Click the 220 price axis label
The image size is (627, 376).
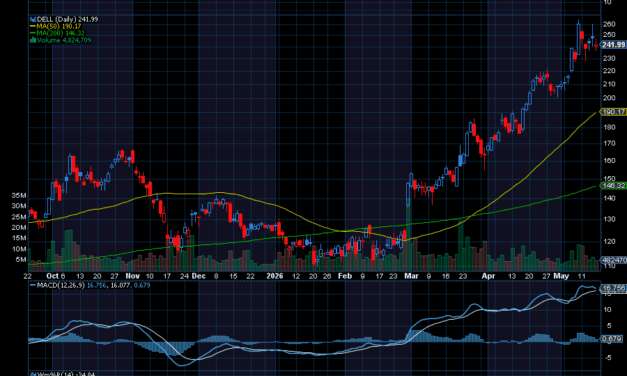click(x=609, y=71)
